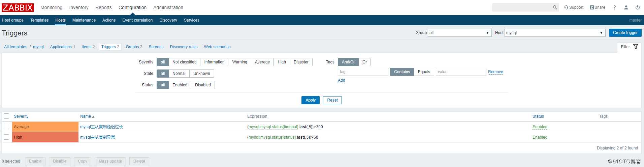Sort by the Severity column

tap(21, 116)
